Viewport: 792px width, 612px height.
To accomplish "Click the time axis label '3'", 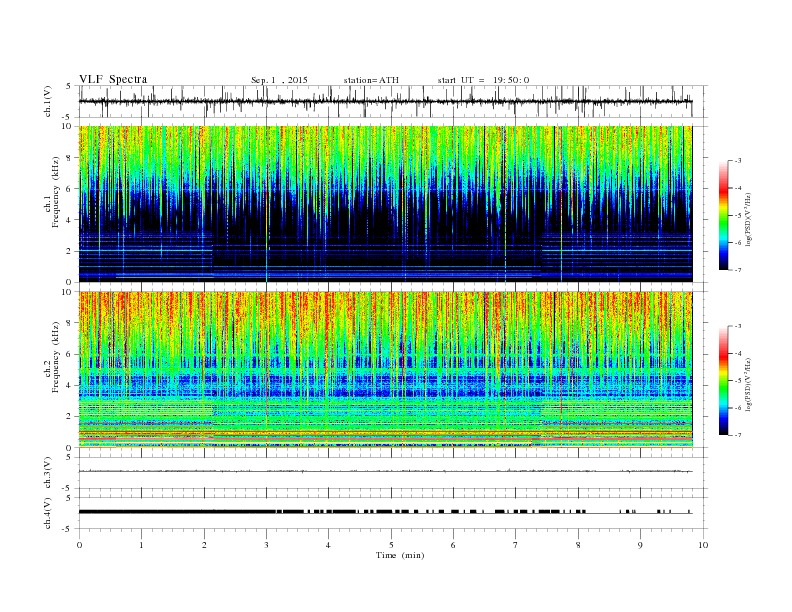I will point(266,545).
